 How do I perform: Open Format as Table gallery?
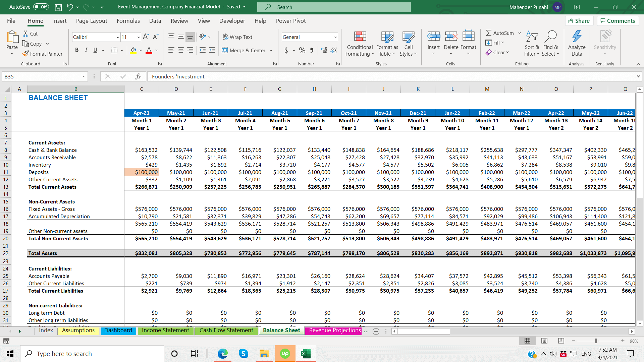387,44
